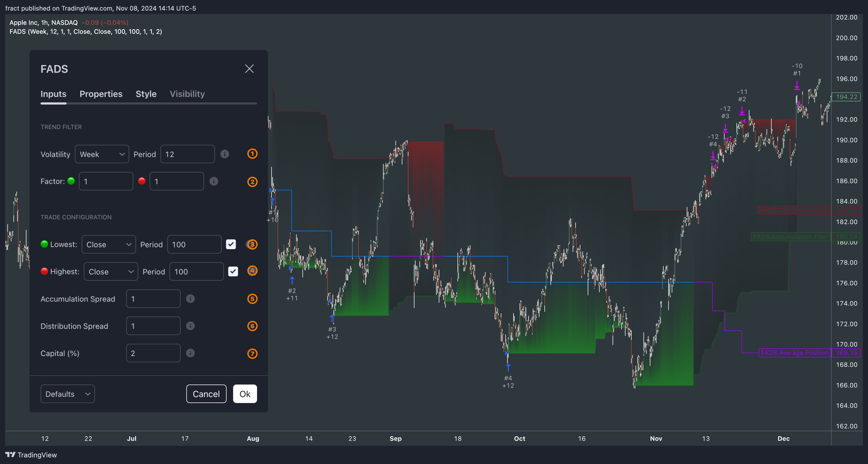This screenshot has height=464, width=868.
Task: Click the -12 #4 sell marker arrow
Action: (x=712, y=156)
